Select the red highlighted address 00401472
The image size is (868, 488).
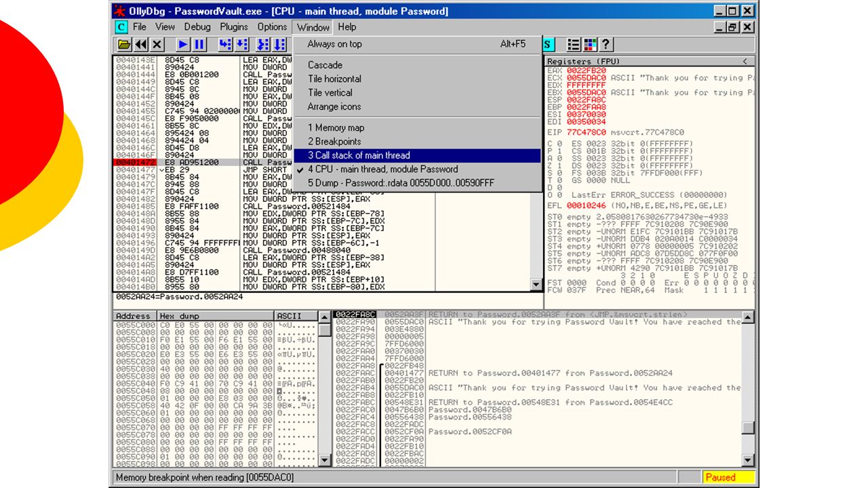coord(135,163)
